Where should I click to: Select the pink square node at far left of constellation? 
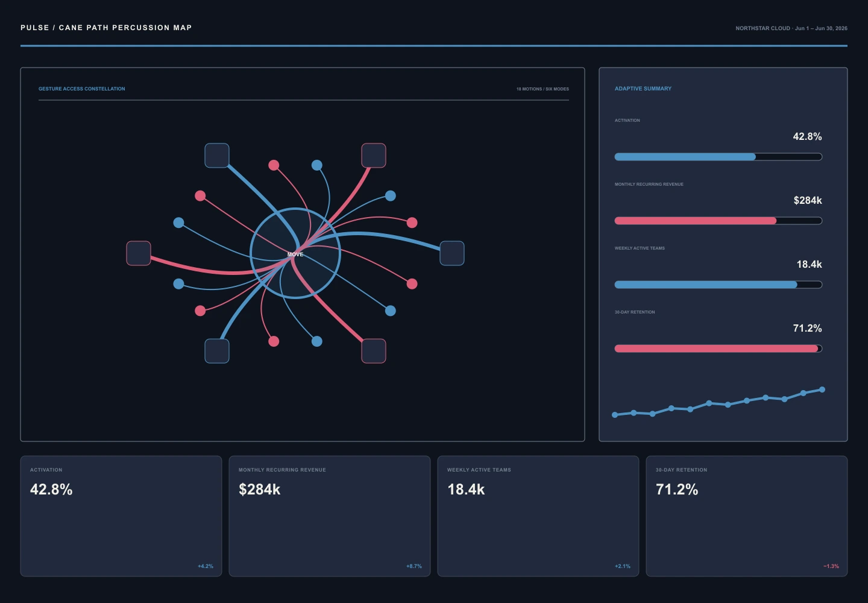pyautogui.click(x=139, y=253)
